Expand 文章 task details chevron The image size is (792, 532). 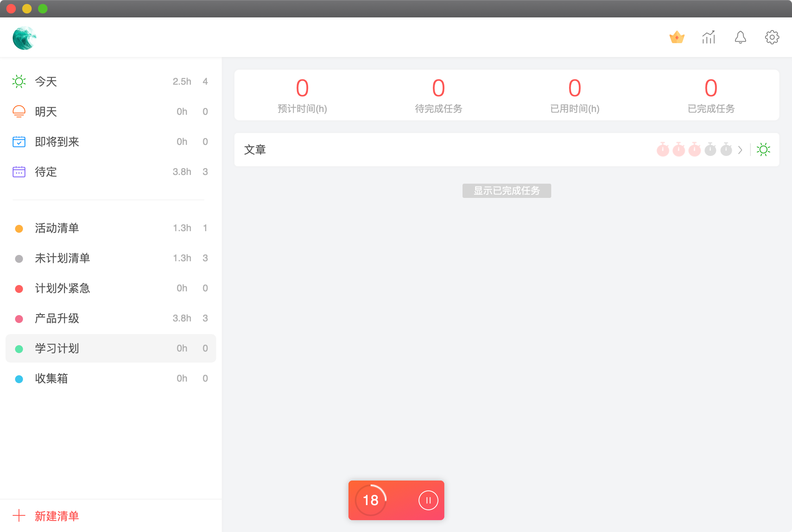pos(740,150)
